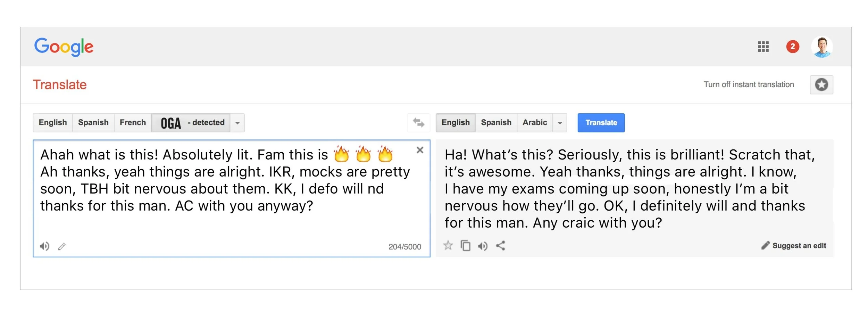Share the translation result
Screen dimensions: 868x318
click(500, 246)
